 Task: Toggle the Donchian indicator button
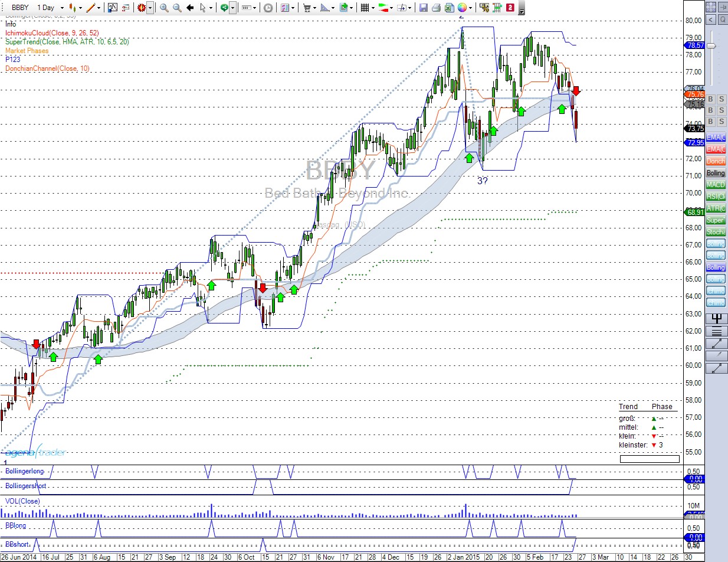(x=716, y=161)
